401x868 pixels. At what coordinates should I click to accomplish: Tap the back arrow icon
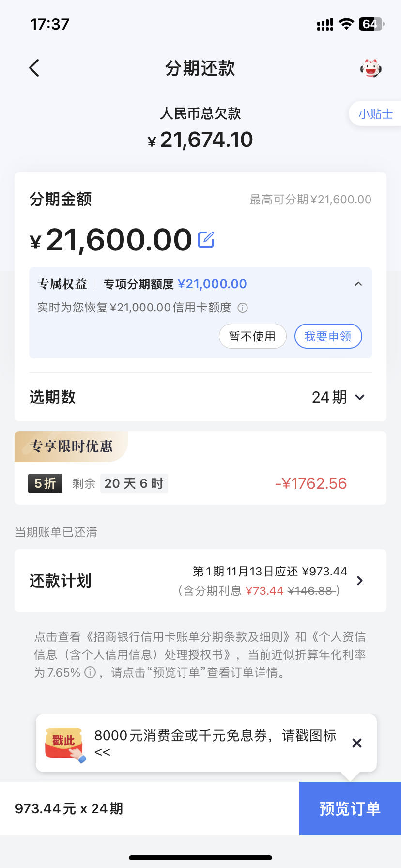[34, 68]
